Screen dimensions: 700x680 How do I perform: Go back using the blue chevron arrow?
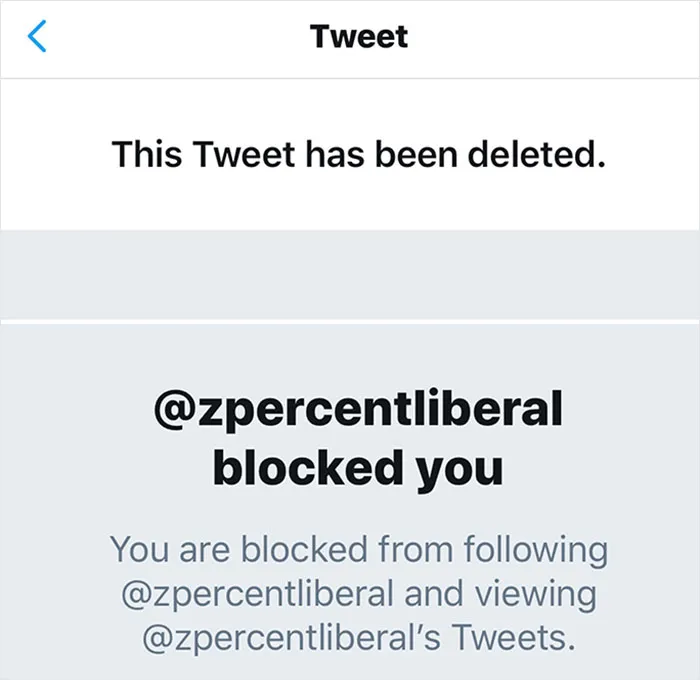37,36
